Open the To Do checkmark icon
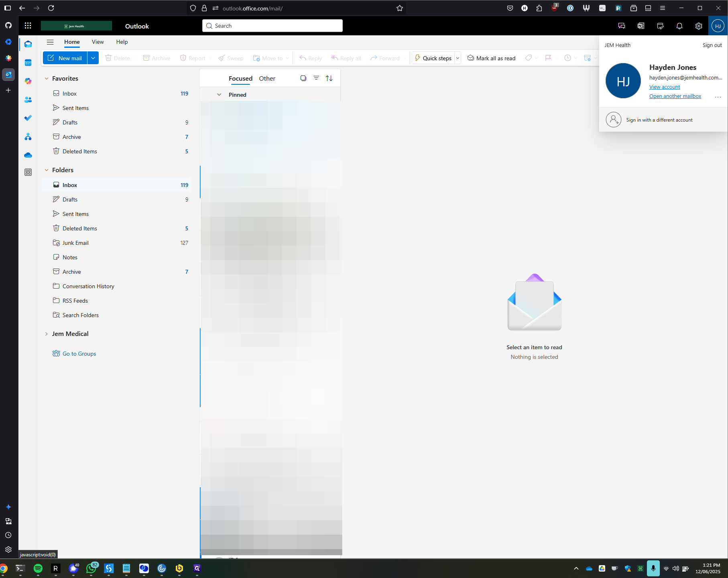The height and width of the screenshot is (578, 728). tap(28, 118)
